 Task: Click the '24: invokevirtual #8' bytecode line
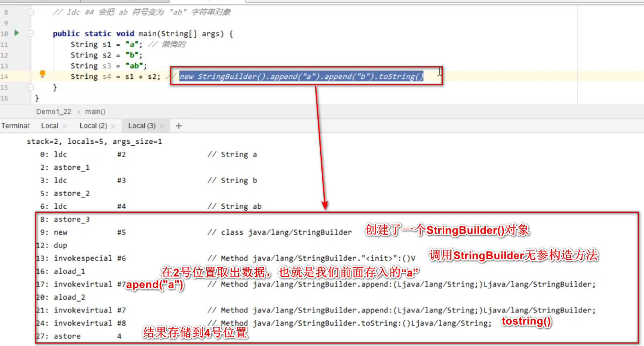point(264,323)
